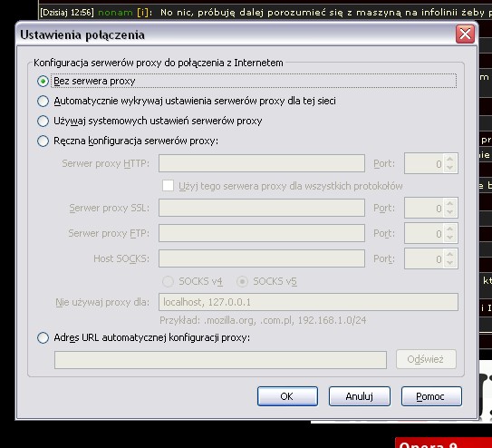Image resolution: width=492 pixels, height=448 pixels.
Task: Click the automatic proxy configuration URL field
Action: (x=220, y=360)
